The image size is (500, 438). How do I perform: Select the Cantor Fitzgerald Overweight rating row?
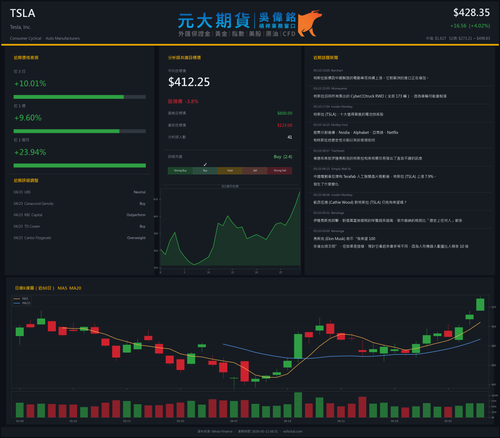click(79, 238)
